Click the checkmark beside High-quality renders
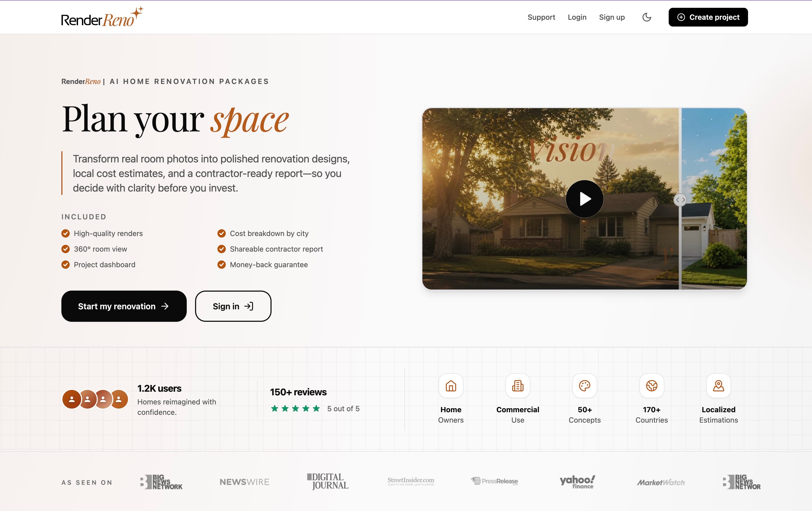 (66, 233)
